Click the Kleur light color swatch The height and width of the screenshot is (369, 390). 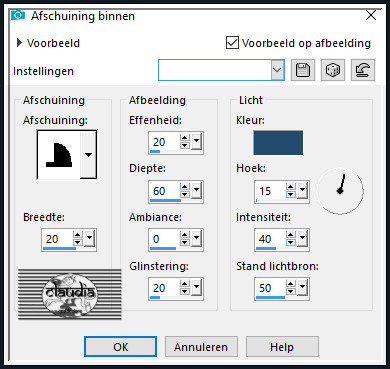[278, 143]
